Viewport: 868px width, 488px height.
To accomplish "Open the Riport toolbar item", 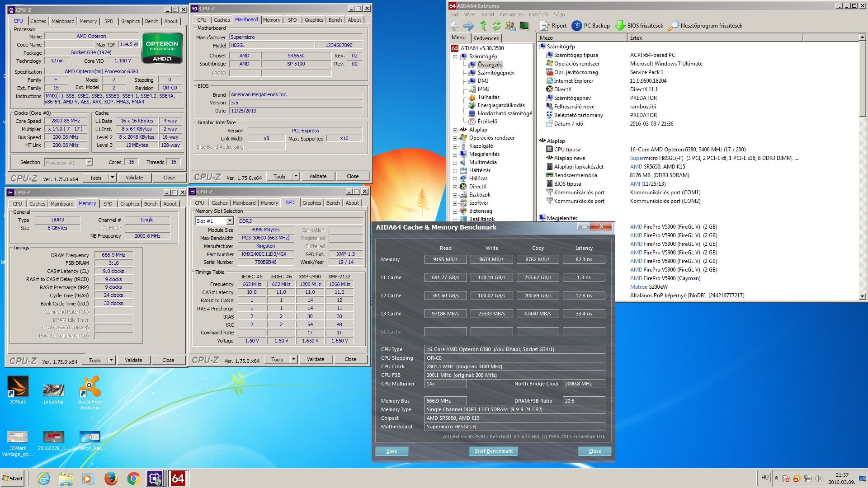I will (x=553, y=26).
